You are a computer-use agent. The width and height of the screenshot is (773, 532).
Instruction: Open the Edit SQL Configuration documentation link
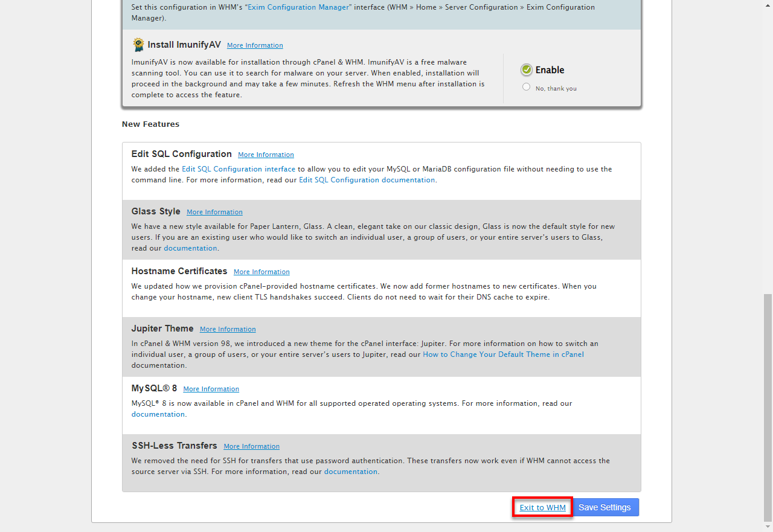tap(367, 180)
